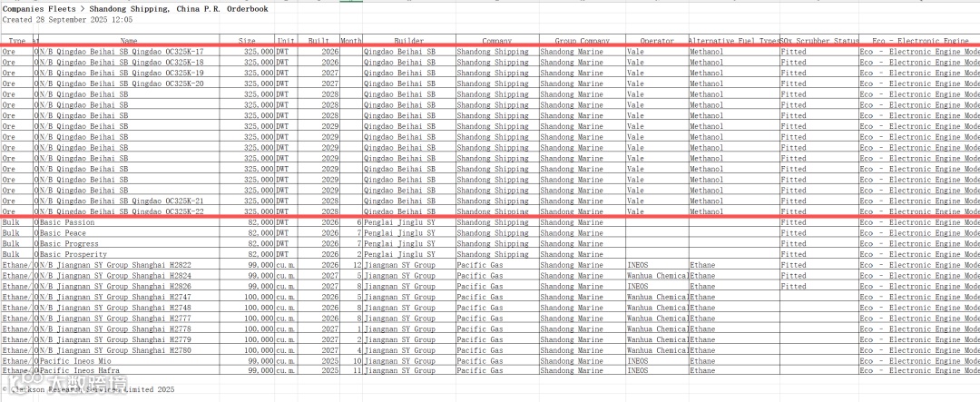Image resolution: width=980 pixels, height=402 pixels.
Task: Select cell 'N/B Jiangnan SY Group Shanghai H2824'
Action: point(129,275)
